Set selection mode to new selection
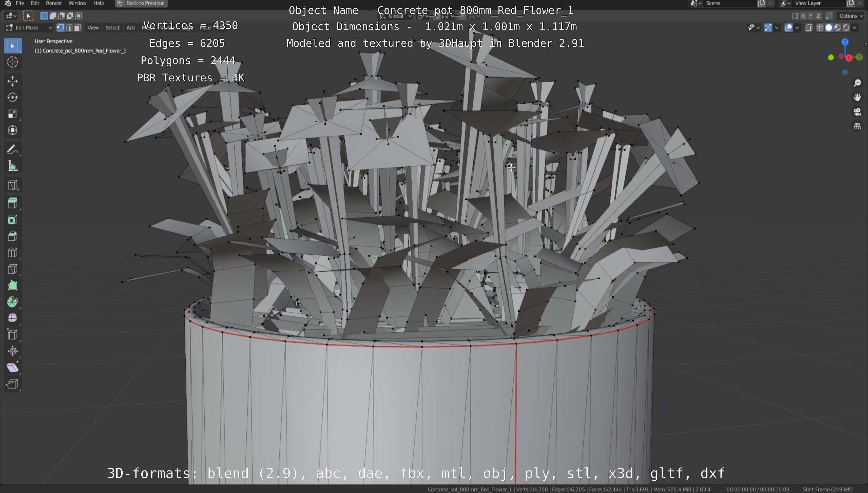Viewport: 868px width, 493px height. tap(44, 15)
